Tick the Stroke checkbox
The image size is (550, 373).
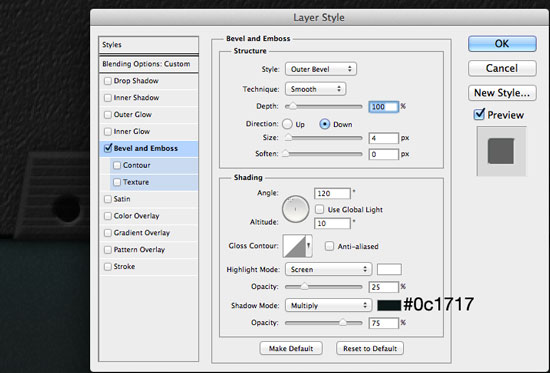click(108, 266)
